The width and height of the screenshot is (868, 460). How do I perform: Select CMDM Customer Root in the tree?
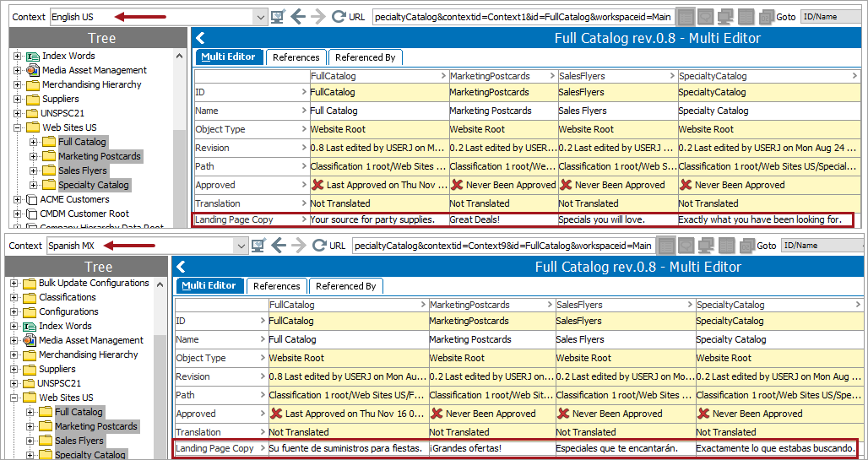click(84, 214)
